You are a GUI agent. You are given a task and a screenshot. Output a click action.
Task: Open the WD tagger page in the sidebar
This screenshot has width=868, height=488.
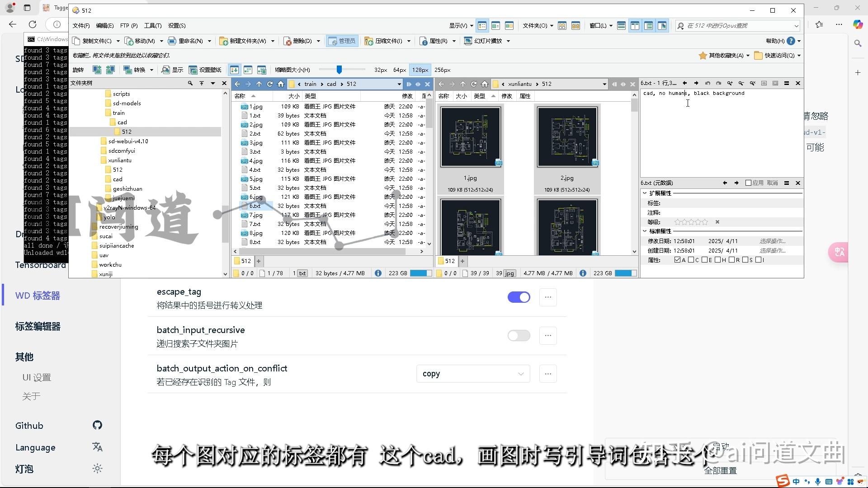point(38,296)
